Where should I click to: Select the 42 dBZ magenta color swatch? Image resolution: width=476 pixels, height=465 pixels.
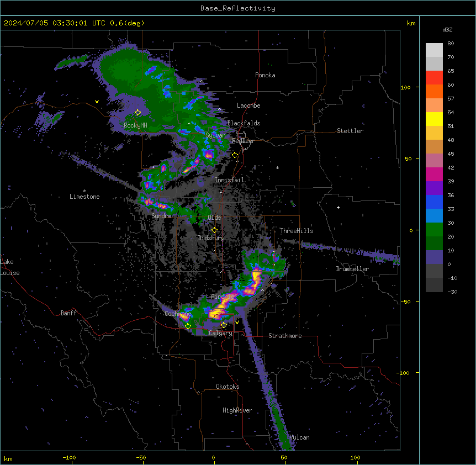coord(434,174)
